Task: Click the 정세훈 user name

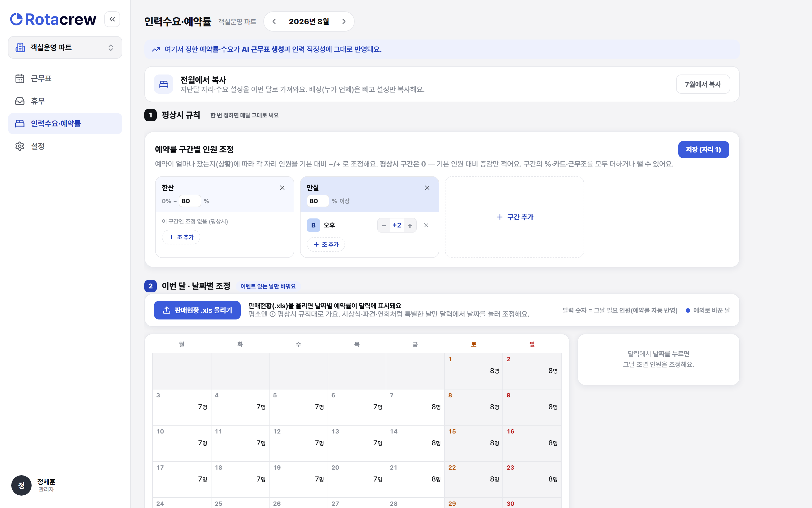Action: (46, 481)
